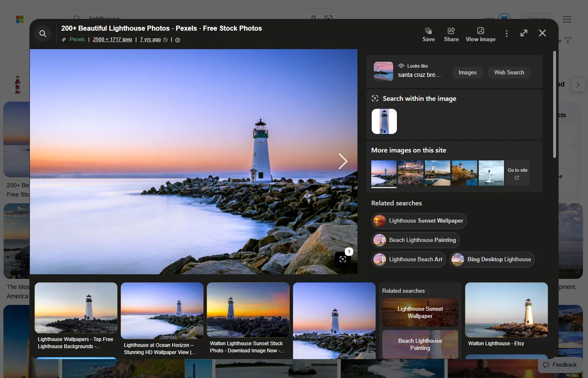
Task: Open View image in full size
Action: (480, 34)
